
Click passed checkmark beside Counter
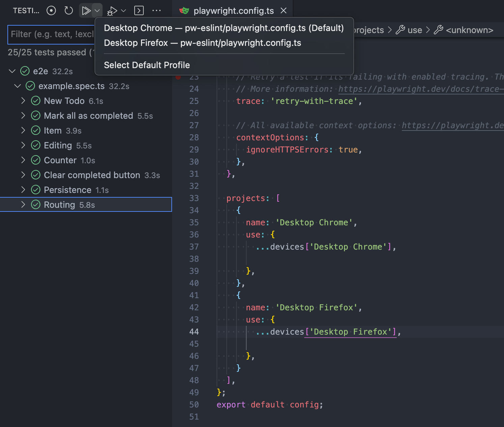[x=36, y=160]
